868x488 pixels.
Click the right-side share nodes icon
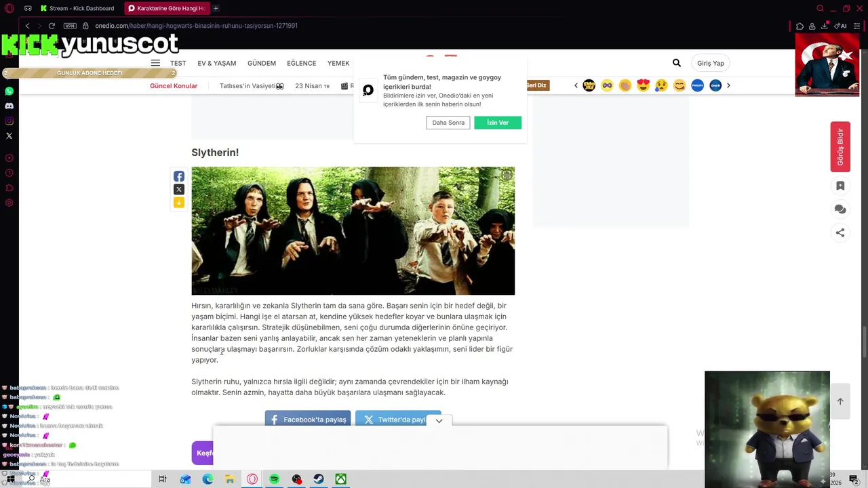[840, 232]
